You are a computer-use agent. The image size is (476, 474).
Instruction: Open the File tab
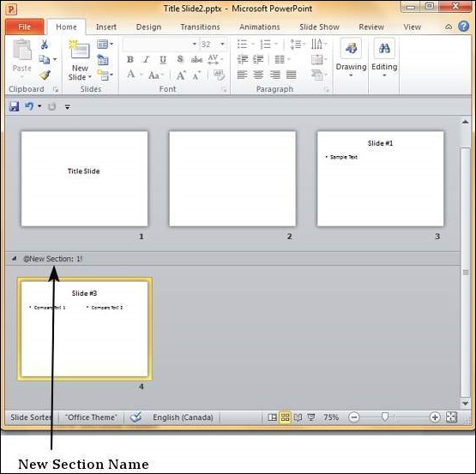(x=25, y=27)
